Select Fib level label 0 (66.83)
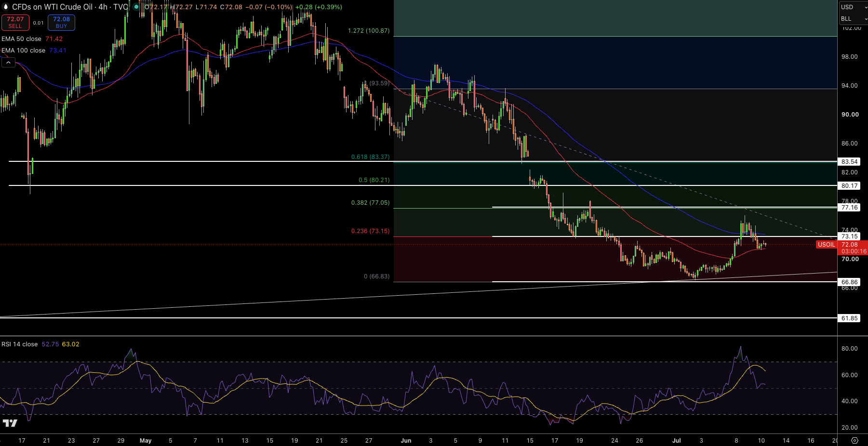The image size is (868, 446). tap(377, 276)
